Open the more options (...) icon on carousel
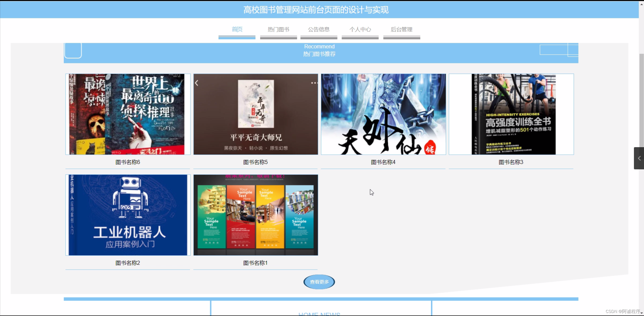 coord(314,83)
